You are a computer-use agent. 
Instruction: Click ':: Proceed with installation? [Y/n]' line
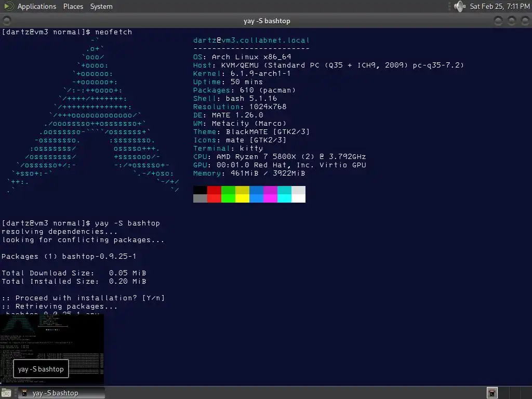(83, 298)
